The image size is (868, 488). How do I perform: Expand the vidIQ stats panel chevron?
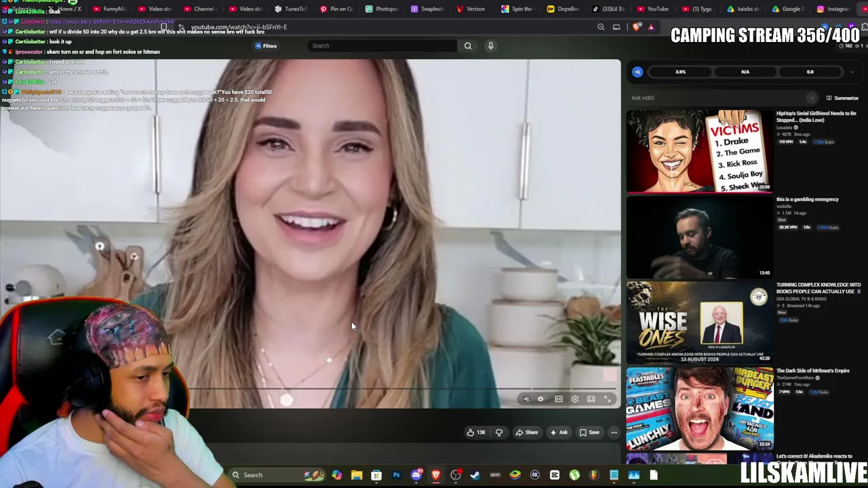point(852,72)
